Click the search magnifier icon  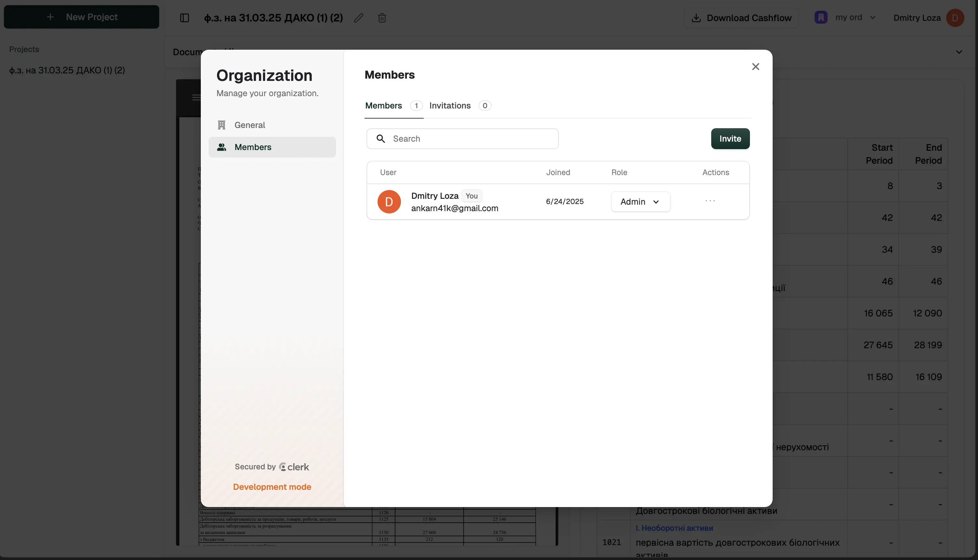coord(380,139)
